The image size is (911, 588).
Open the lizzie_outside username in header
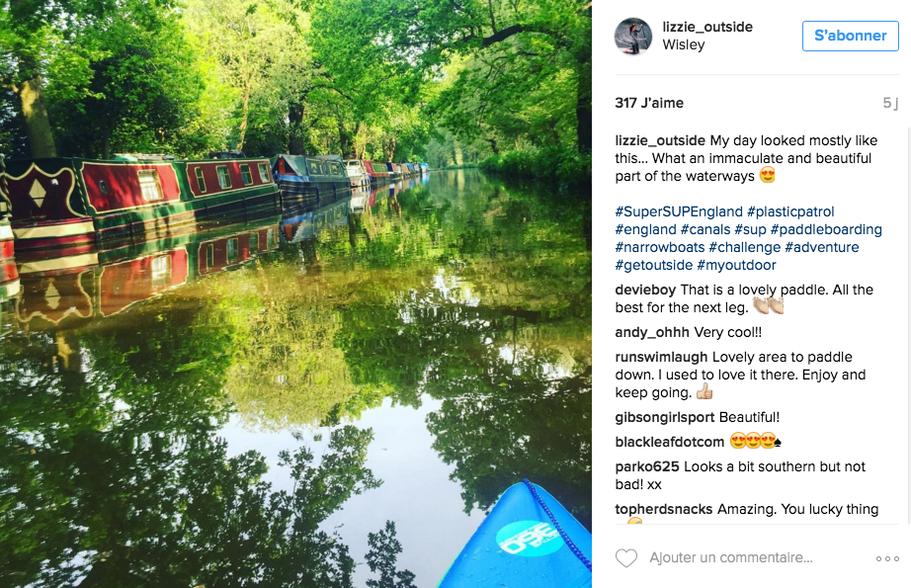[x=707, y=27]
